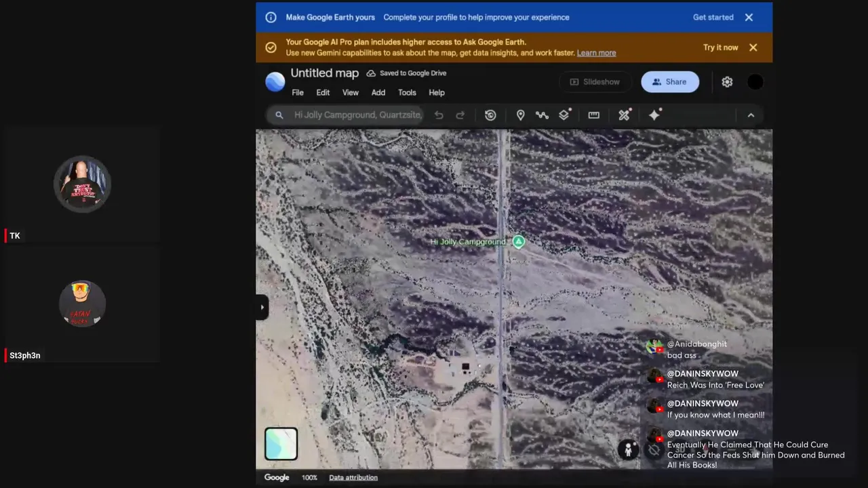Viewport: 868px width, 488px height.
Task: Open the Data attribution link
Action: pyautogui.click(x=353, y=478)
